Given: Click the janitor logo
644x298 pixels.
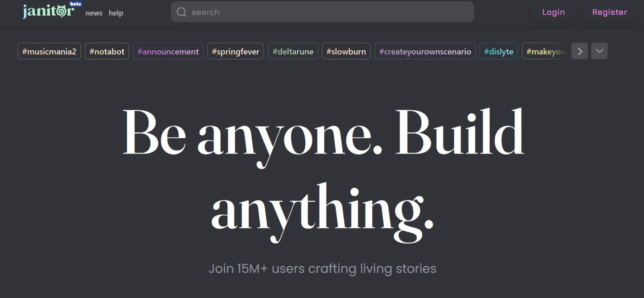Looking at the screenshot, I should coord(49,11).
